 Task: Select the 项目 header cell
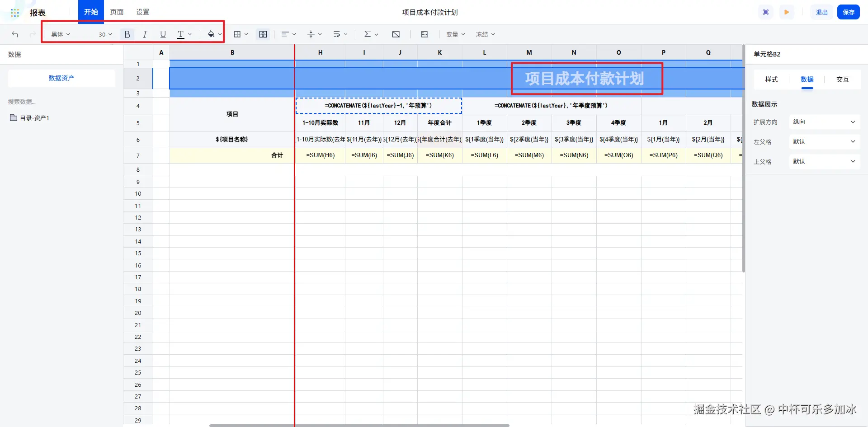(x=232, y=114)
